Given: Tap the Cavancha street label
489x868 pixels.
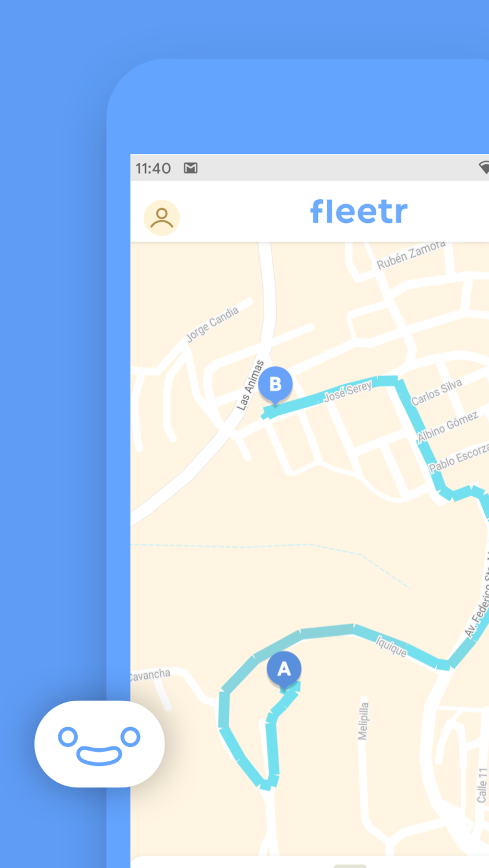Looking at the screenshot, I should tap(150, 675).
